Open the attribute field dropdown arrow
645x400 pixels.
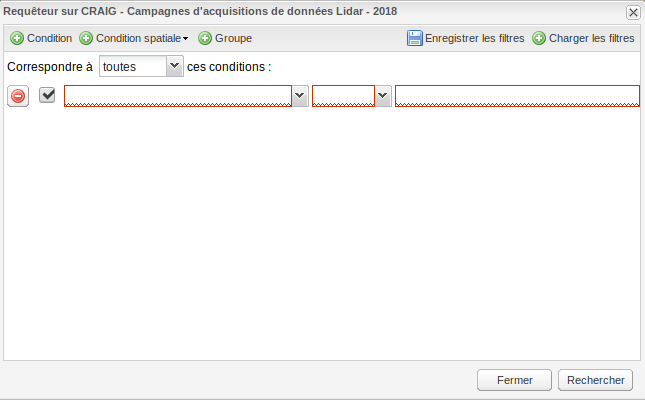(300, 96)
